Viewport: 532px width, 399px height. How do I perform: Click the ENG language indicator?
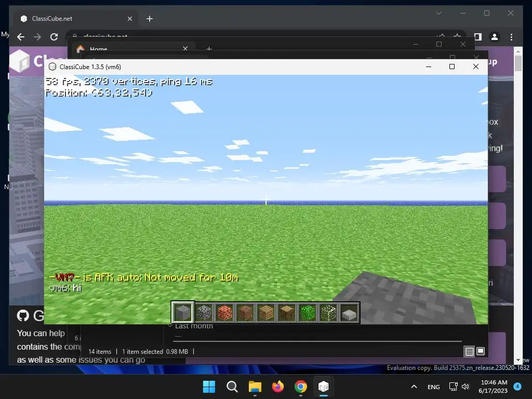pyautogui.click(x=434, y=387)
